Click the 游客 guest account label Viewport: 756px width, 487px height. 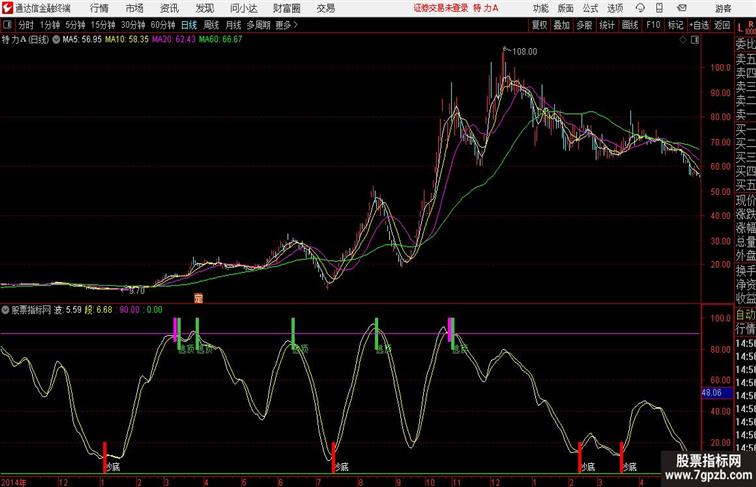coord(723,8)
